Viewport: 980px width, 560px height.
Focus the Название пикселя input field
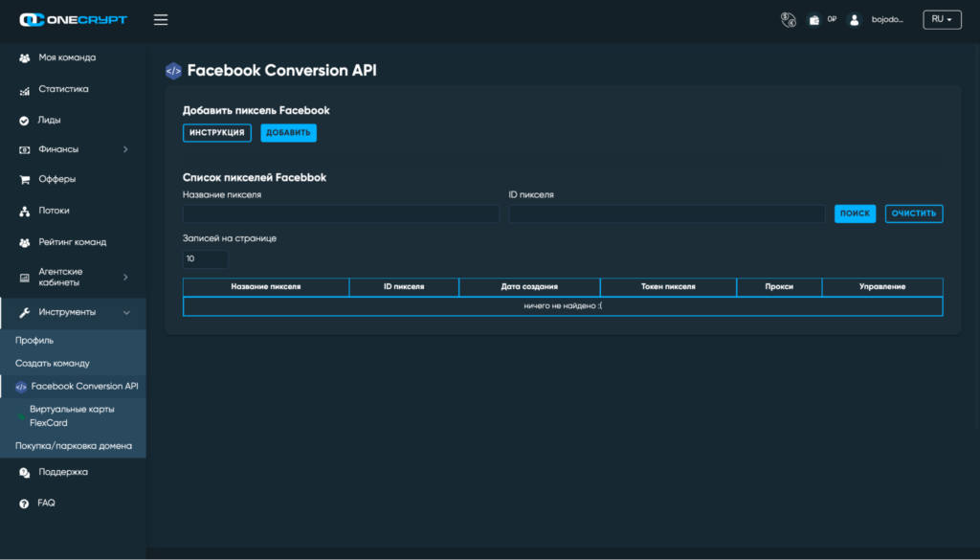click(342, 213)
